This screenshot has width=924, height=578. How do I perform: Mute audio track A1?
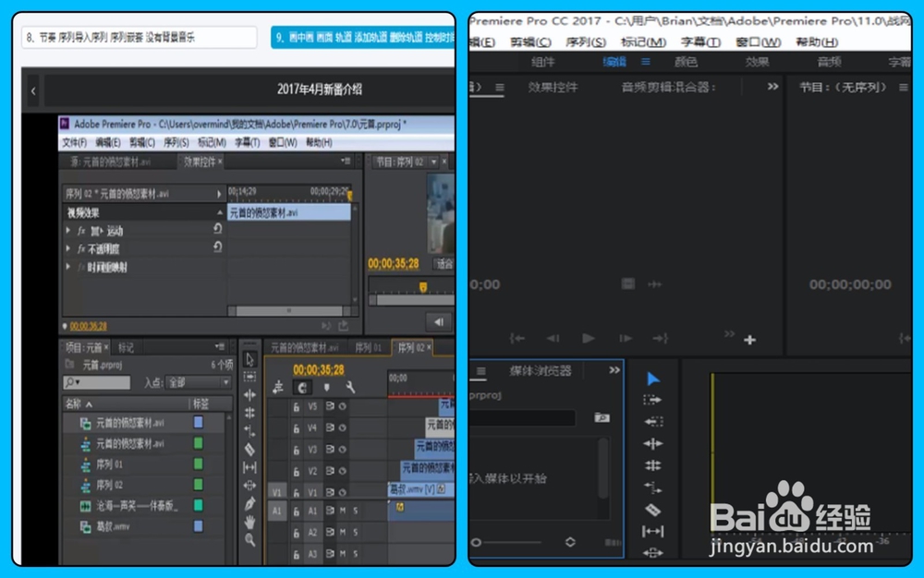[x=343, y=511]
